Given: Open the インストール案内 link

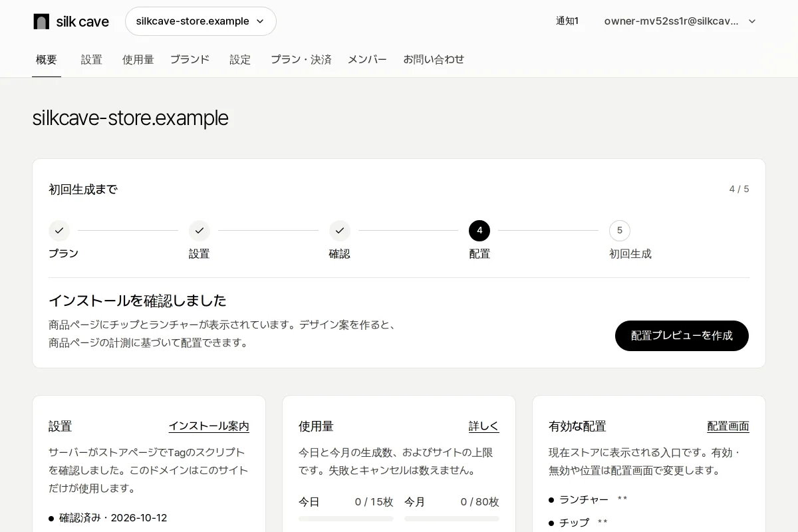Looking at the screenshot, I should click(x=209, y=426).
